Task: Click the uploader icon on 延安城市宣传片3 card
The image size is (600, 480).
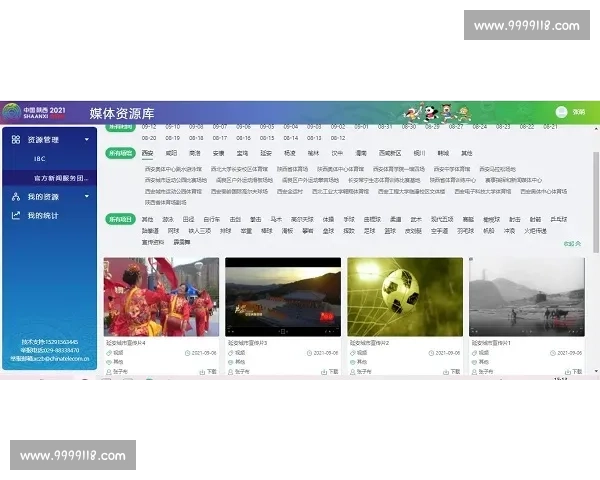Action: [231, 372]
